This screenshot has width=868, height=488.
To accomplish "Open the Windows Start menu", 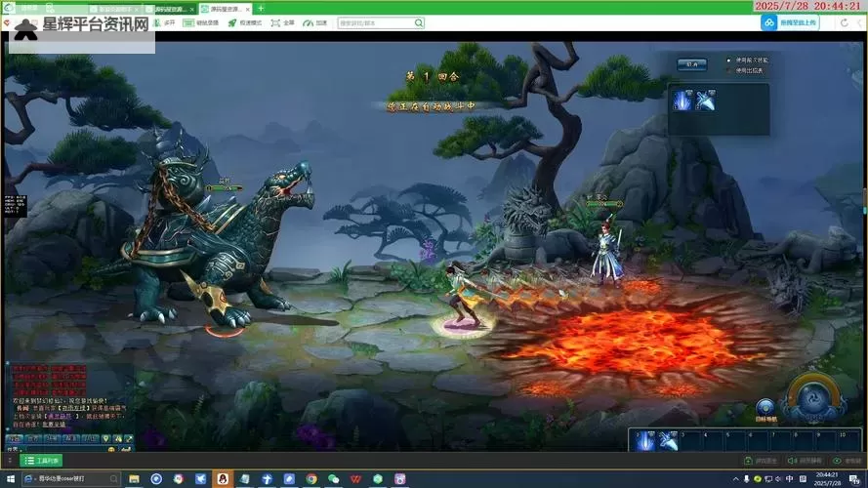I will click(10, 478).
